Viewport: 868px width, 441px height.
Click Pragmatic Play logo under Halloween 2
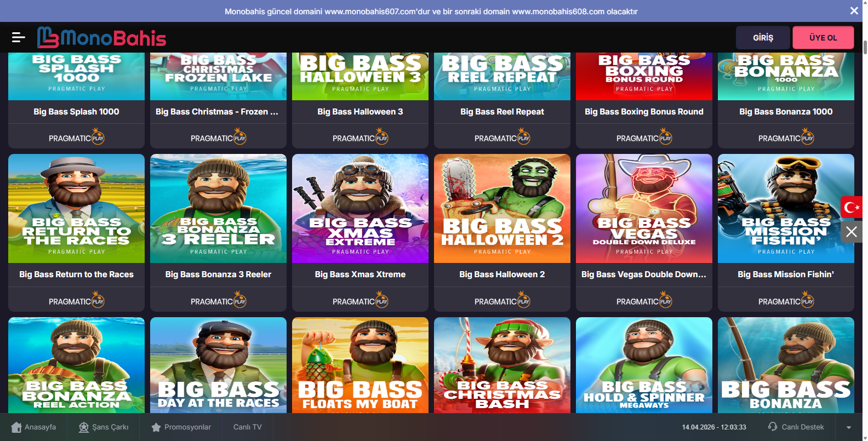[502, 300]
